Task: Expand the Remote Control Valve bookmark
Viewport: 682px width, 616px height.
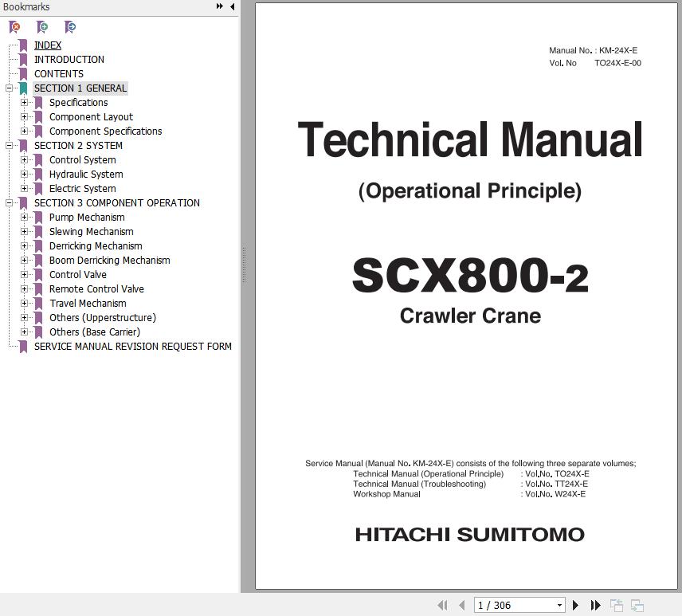Action: click(x=25, y=288)
